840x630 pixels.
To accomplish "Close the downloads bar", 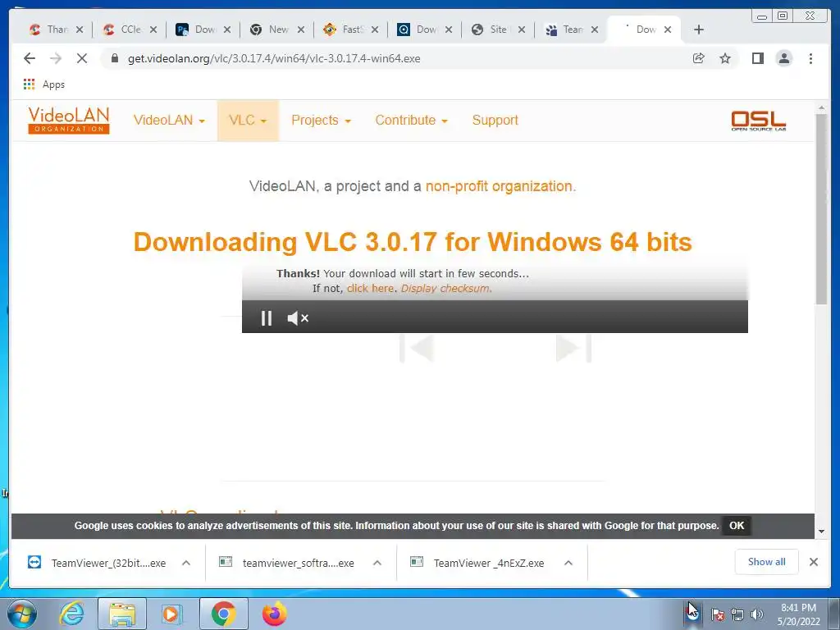I will [813, 562].
